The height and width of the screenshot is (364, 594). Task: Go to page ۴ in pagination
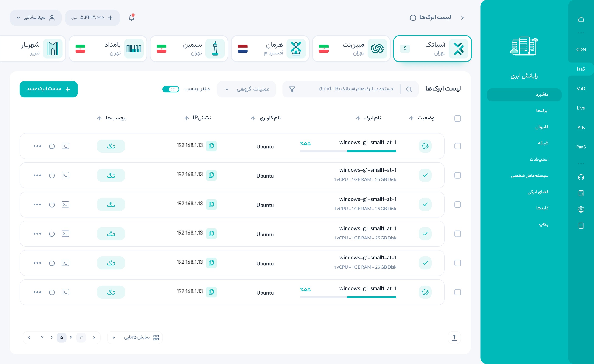coord(71,337)
